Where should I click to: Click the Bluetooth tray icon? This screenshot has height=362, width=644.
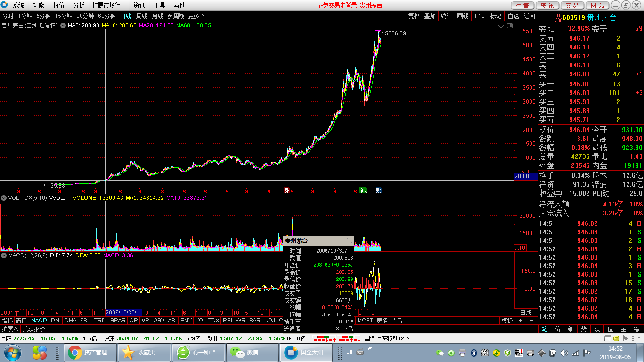[x=475, y=353]
